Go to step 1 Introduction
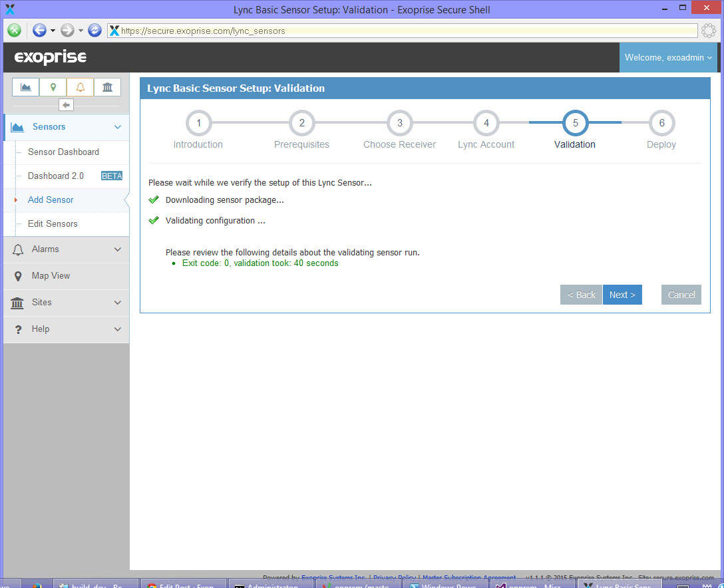The image size is (724, 588). (x=198, y=123)
